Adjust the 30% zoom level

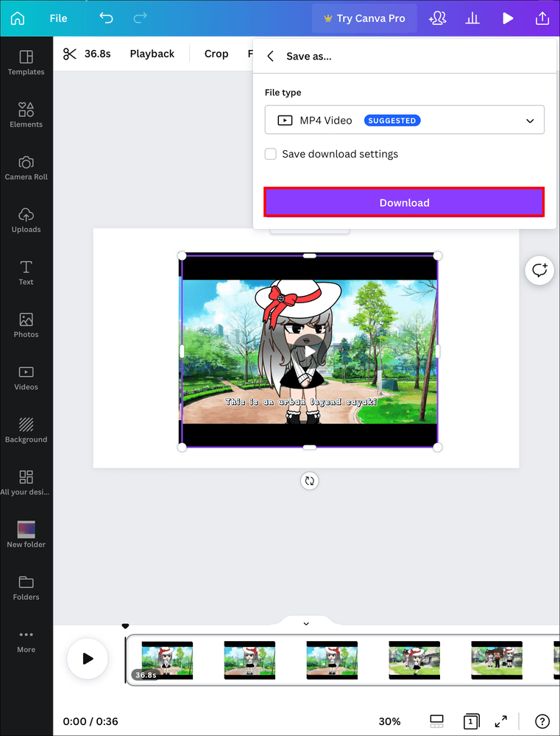(x=389, y=721)
